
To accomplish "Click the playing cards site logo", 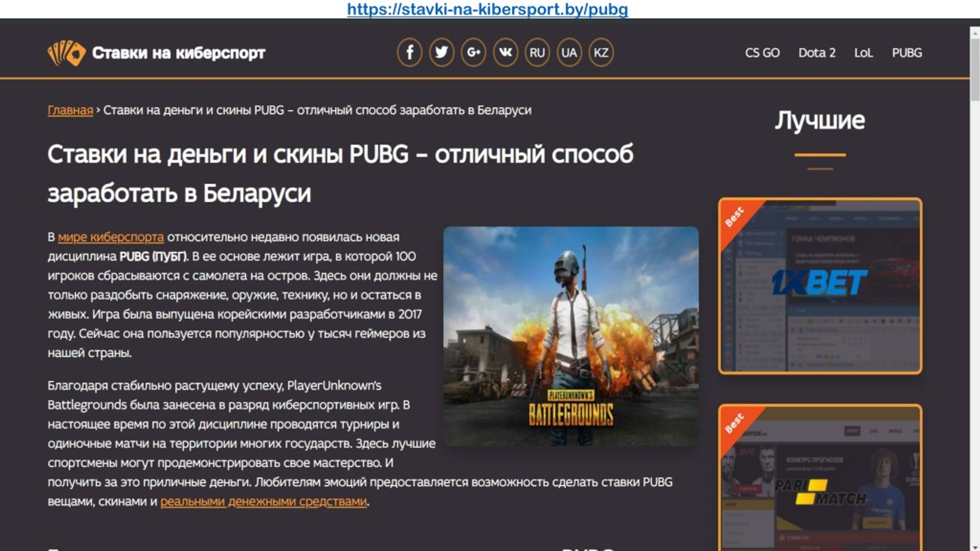I will pos(67,53).
